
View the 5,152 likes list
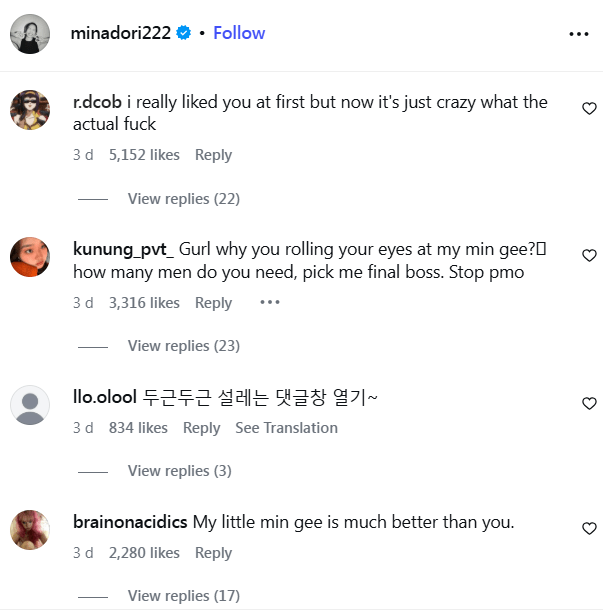coord(144,155)
